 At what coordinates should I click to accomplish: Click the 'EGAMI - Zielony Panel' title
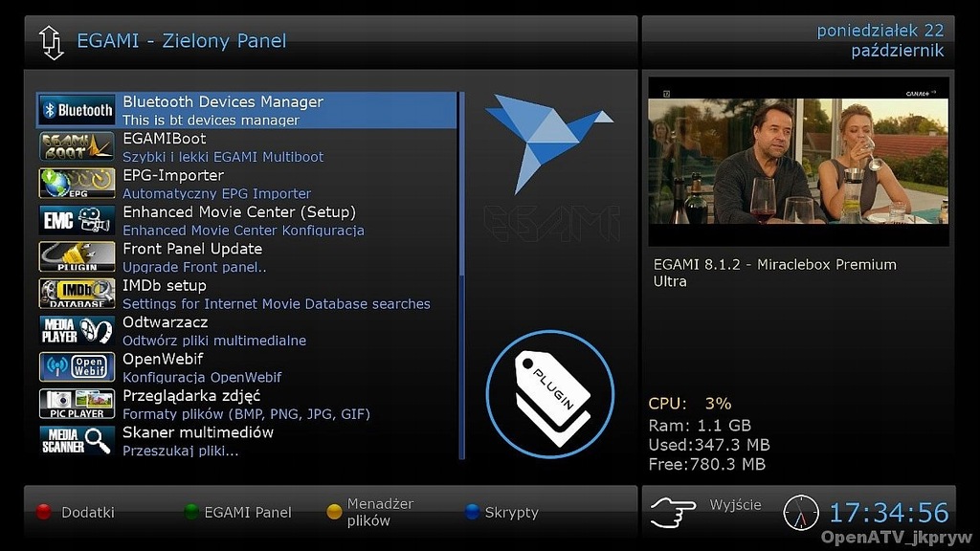[181, 41]
